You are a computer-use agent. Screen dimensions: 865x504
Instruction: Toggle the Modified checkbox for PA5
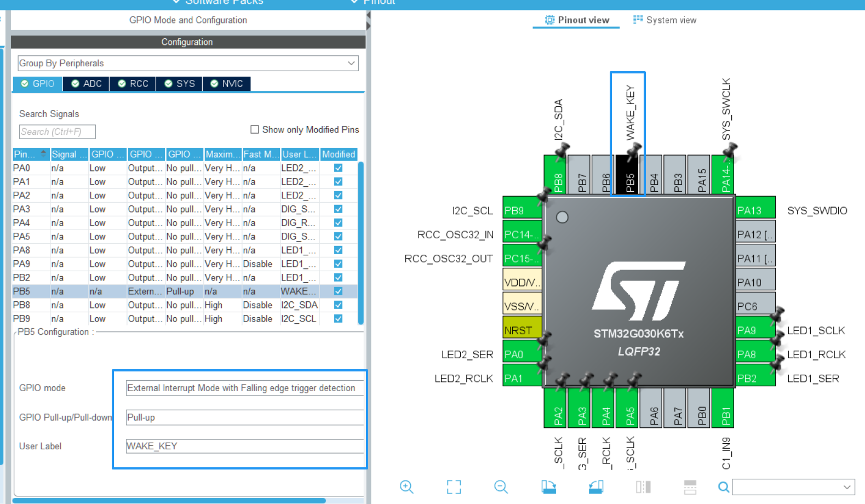pyautogui.click(x=339, y=237)
